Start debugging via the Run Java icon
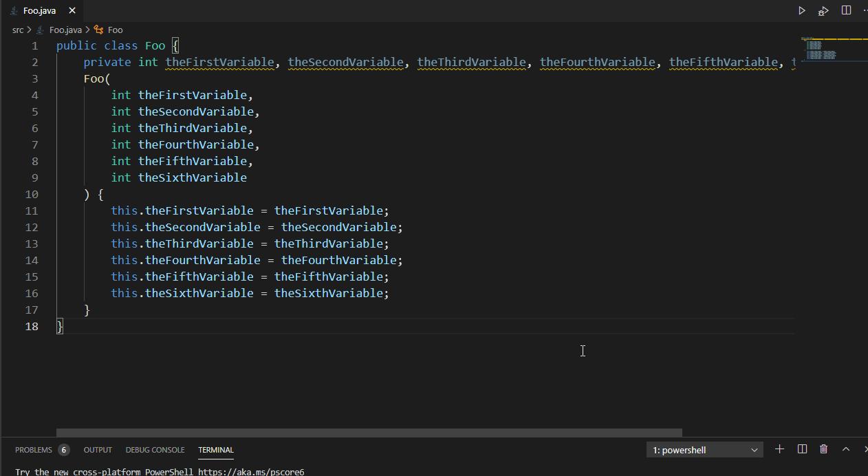The image size is (868, 476). pyautogui.click(x=823, y=10)
